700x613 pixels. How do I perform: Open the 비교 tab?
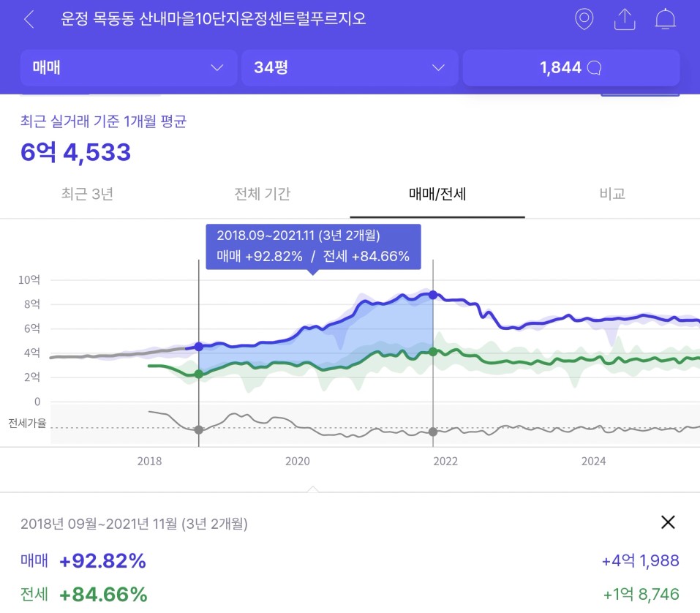pos(612,194)
